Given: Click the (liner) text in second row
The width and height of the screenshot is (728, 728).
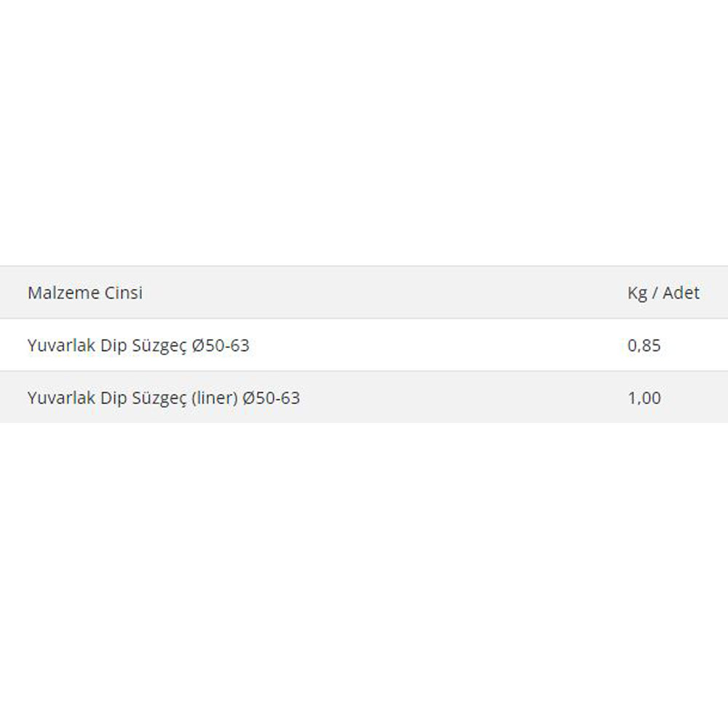Looking at the screenshot, I should pos(215,398).
